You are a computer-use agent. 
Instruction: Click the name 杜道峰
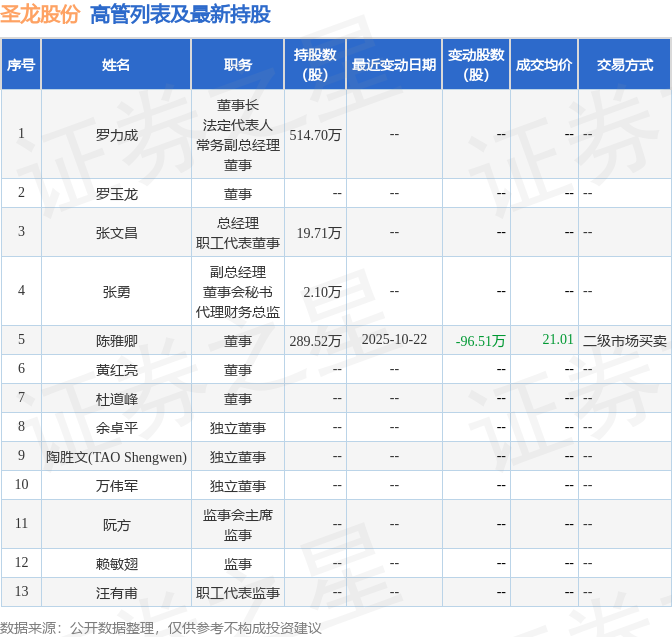[x=117, y=399]
